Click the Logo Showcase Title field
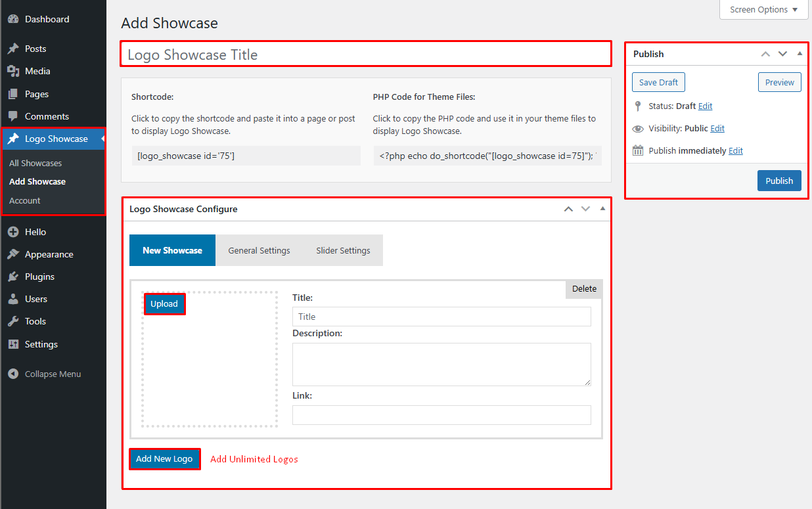Screen dimensions: 812x509 365,55
